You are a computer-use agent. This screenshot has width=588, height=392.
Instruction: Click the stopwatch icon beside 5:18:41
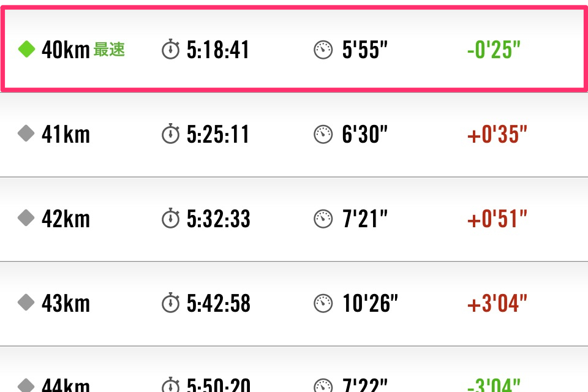(x=171, y=50)
